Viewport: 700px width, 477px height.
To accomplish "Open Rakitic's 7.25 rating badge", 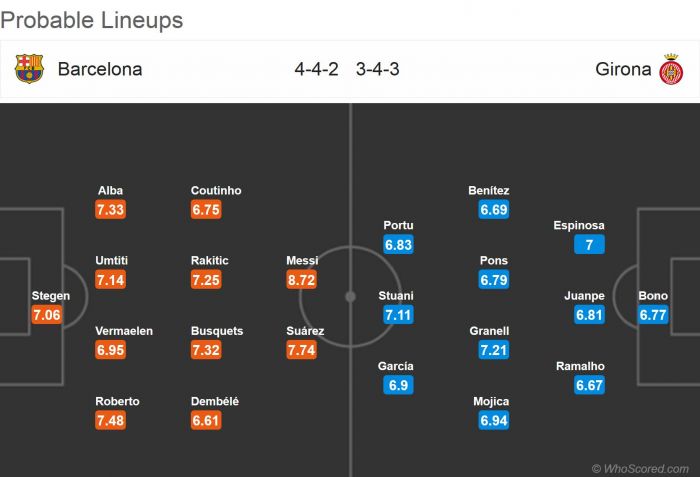I will click(x=206, y=281).
